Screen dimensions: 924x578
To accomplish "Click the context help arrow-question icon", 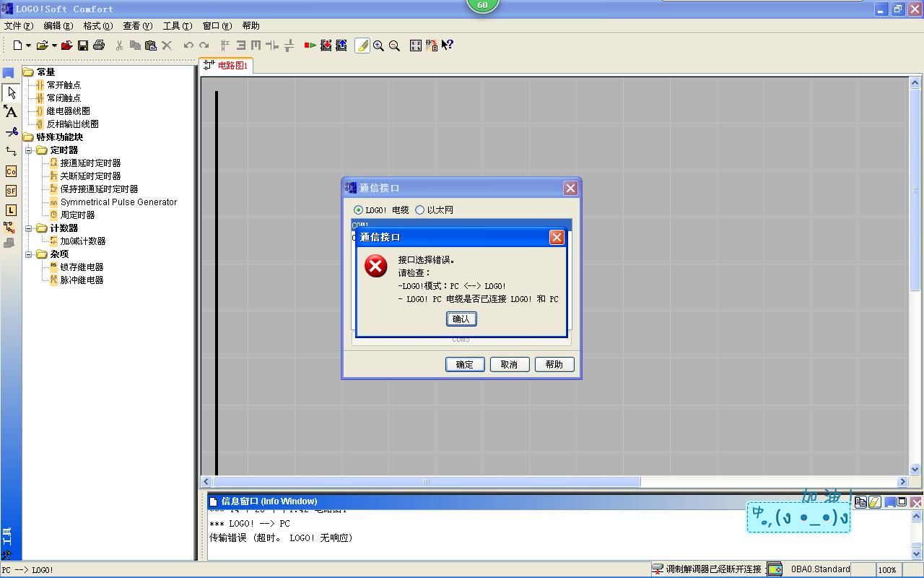I will 448,46.
